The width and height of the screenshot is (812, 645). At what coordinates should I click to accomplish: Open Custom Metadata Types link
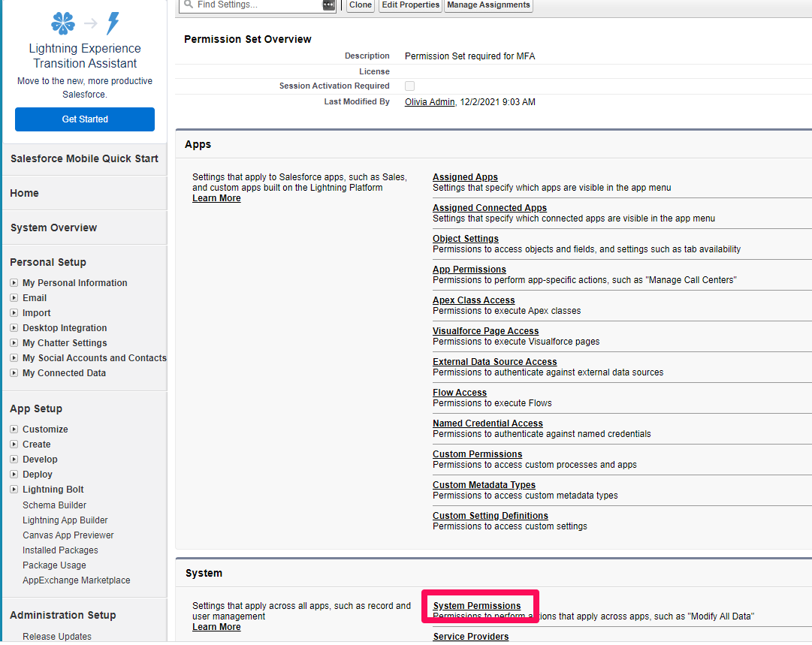click(484, 485)
